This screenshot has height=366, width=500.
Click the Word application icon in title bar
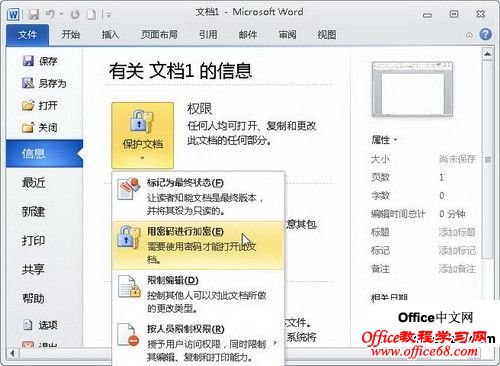pyautogui.click(x=13, y=14)
